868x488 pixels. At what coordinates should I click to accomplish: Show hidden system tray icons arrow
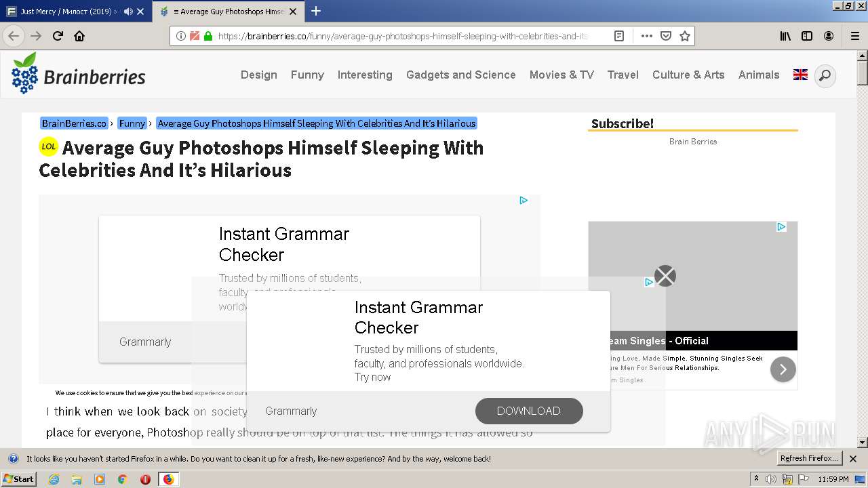pyautogui.click(x=757, y=479)
